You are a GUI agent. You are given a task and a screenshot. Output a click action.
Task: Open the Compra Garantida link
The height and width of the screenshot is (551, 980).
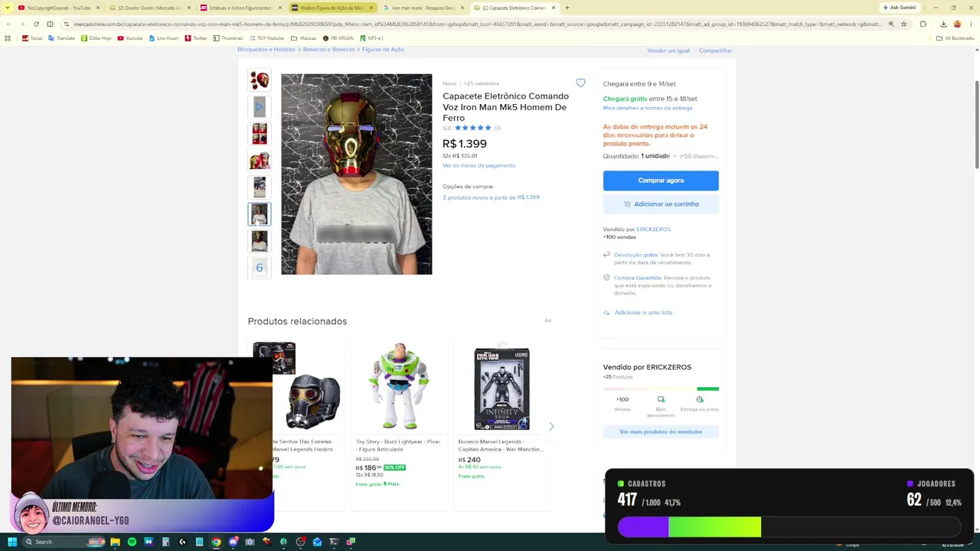637,278
